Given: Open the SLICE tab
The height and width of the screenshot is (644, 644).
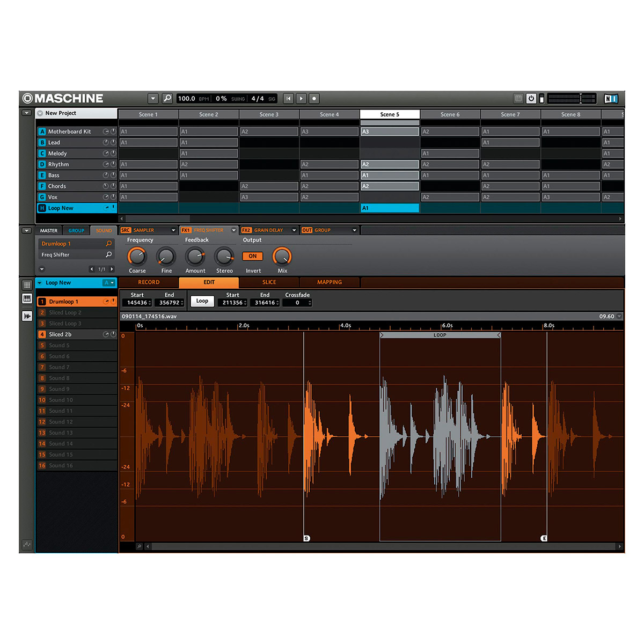Looking at the screenshot, I should point(269,282).
